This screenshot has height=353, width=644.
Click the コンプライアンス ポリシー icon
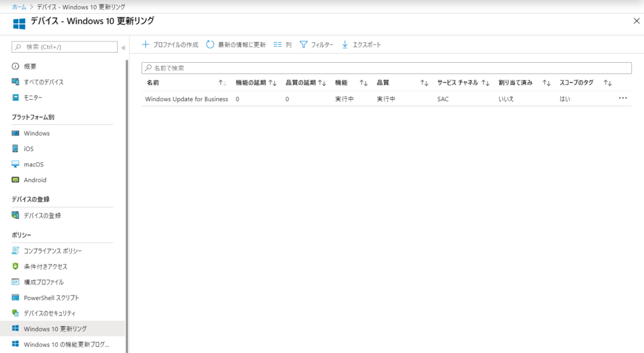click(15, 251)
